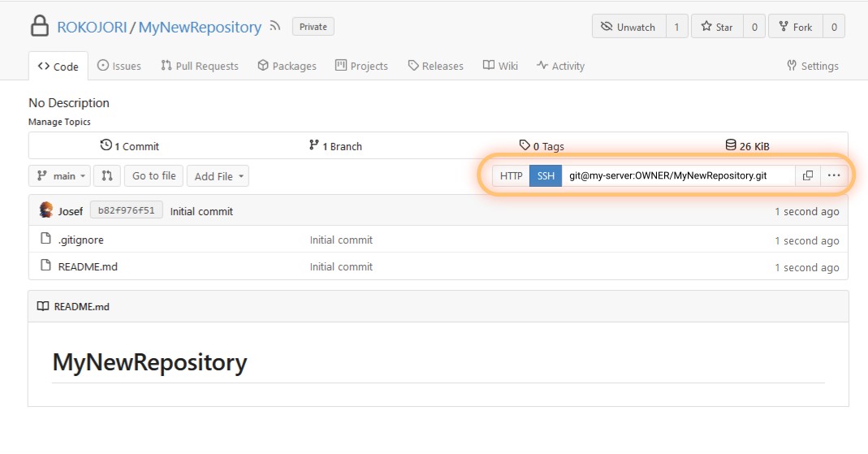Click the compare branches icon button
This screenshot has height=454, width=868.
pos(107,175)
